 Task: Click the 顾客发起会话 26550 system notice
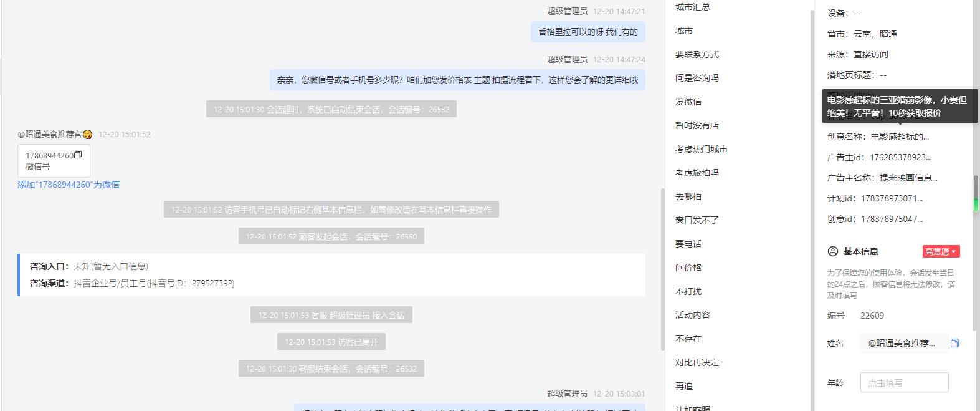[331, 236]
